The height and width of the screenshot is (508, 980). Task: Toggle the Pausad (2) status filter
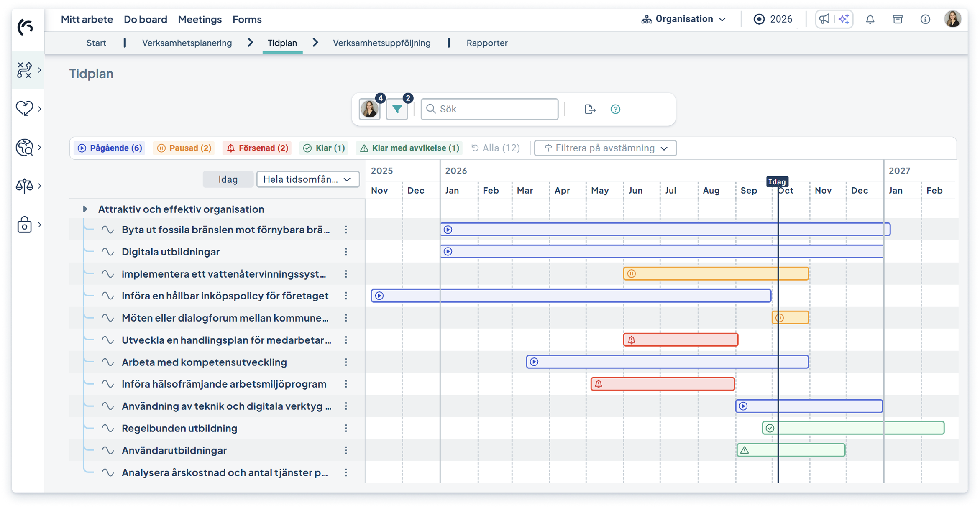point(184,148)
